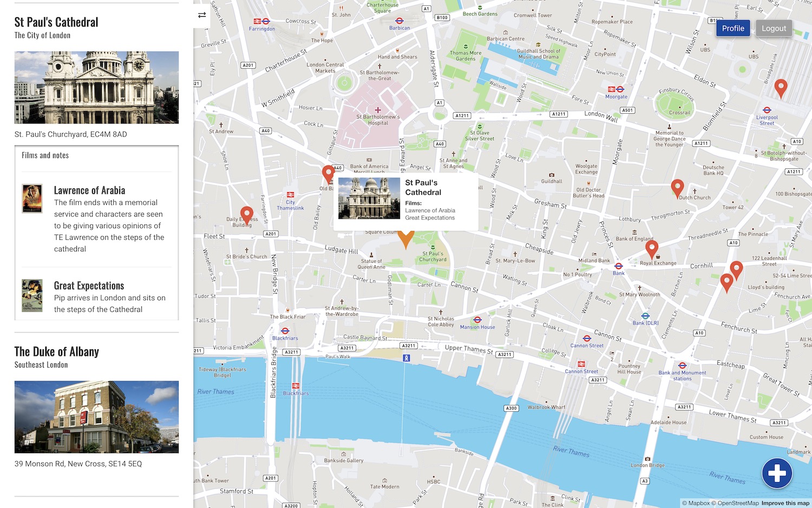Open St Paul's Cathedral photo in sidebar
This screenshot has height=508, width=812.
click(96, 87)
